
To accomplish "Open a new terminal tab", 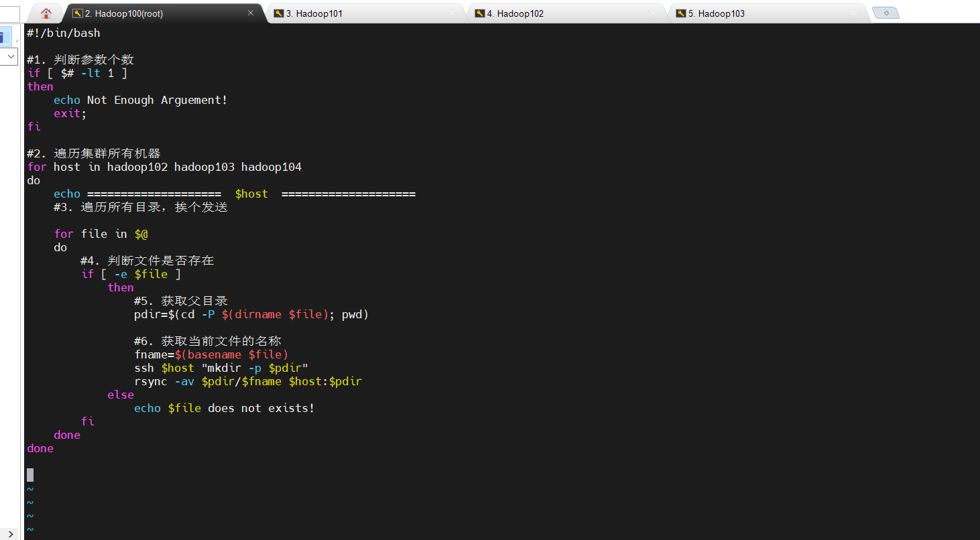I will (886, 13).
